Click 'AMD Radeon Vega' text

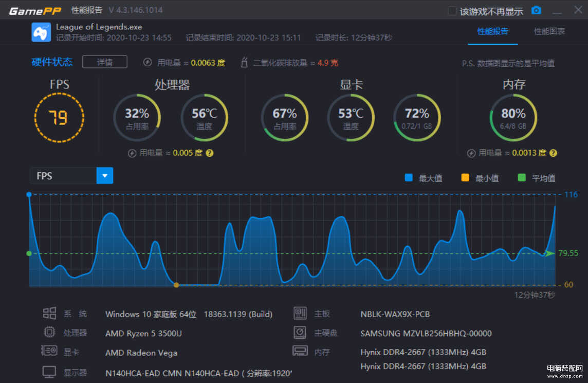tap(141, 353)
